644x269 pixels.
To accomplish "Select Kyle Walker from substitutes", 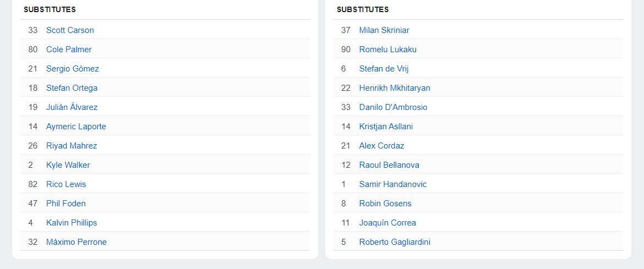I will coord(68,165).
